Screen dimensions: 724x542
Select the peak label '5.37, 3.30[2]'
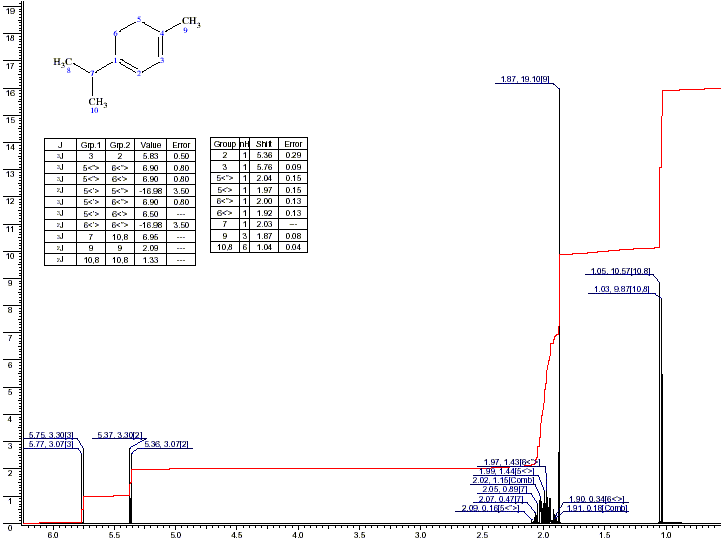[120, 435]
